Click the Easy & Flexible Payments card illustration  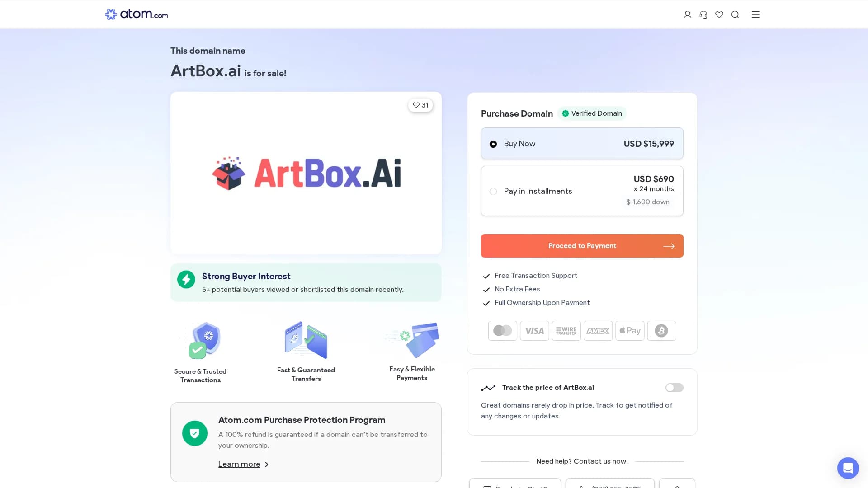click(412, 339)
